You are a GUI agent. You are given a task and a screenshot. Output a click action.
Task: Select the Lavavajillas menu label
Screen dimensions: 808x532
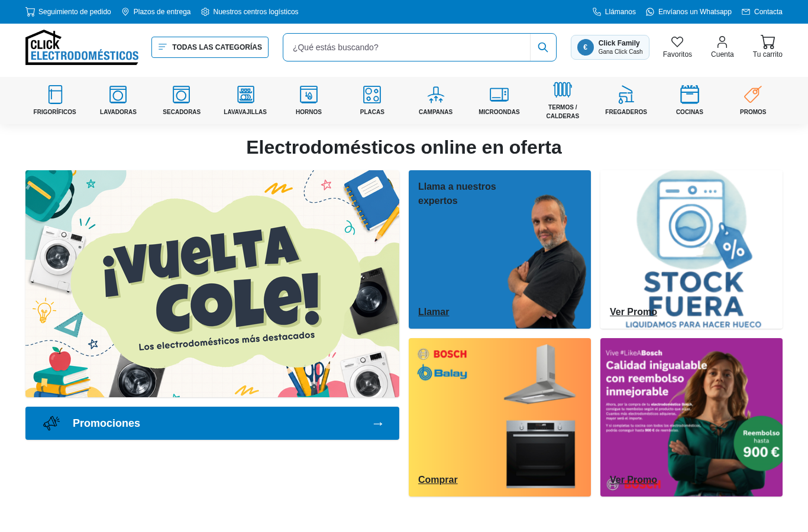click(x=245, y=112)
